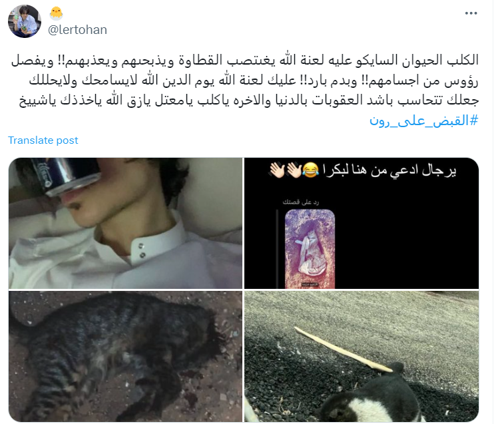Click Translate post
Image resolution: width=504 pixels, height=424 pixels.
(43, 140)
